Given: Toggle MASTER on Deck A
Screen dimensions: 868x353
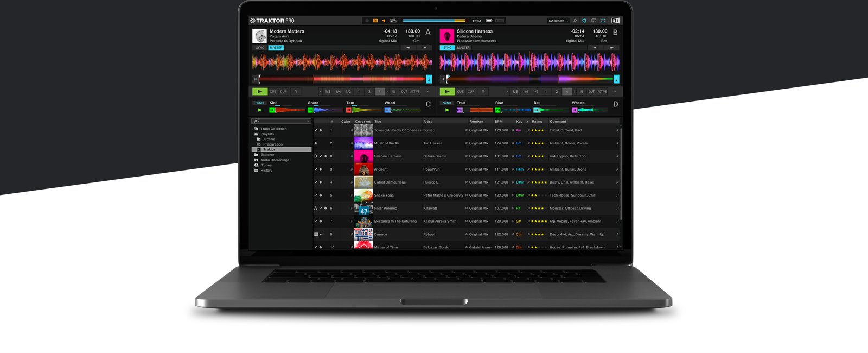Looking at the screenshot, I should click(276, 48).
